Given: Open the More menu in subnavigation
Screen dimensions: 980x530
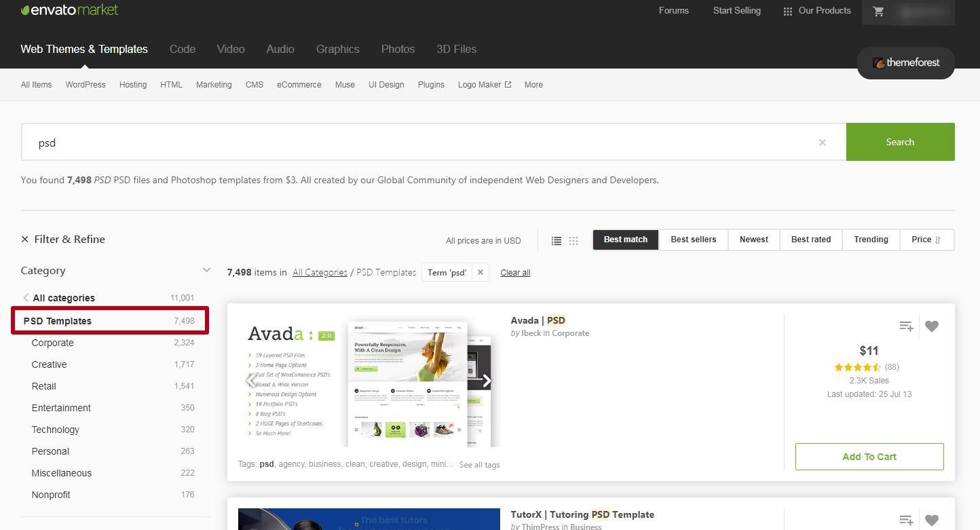Looking at the screenshot, I should (533, 85).
